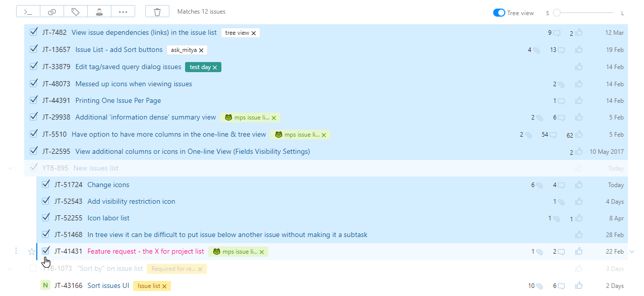
Task: Open 'Add visibility restriction icon' issue
Action: click(x=132, y=202)
